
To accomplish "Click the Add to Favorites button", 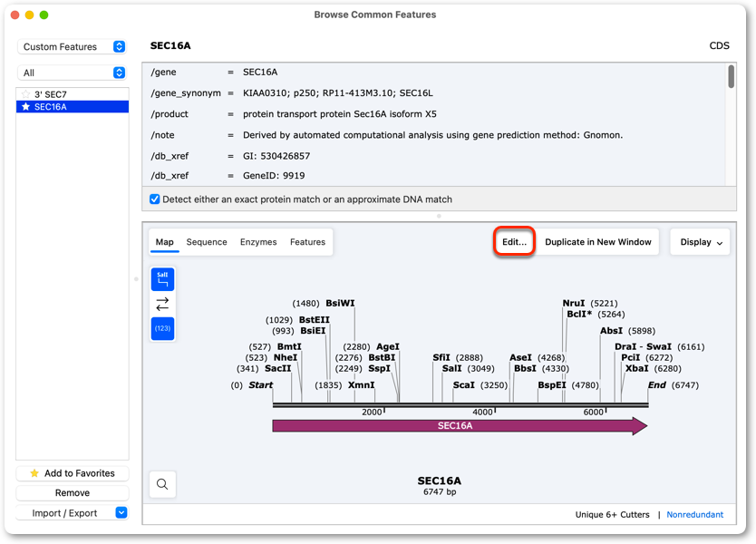I will [x=73, y=473].
